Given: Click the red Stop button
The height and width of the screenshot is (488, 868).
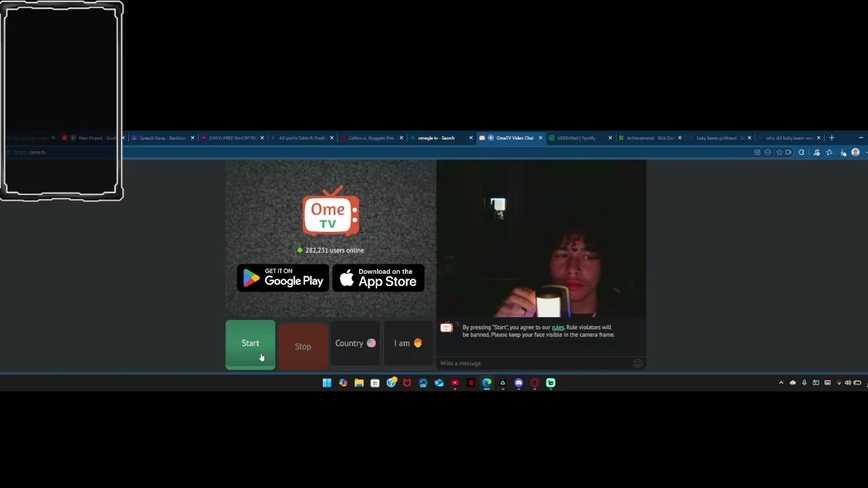Looking at the screenshot, I should tap(303, 346).
